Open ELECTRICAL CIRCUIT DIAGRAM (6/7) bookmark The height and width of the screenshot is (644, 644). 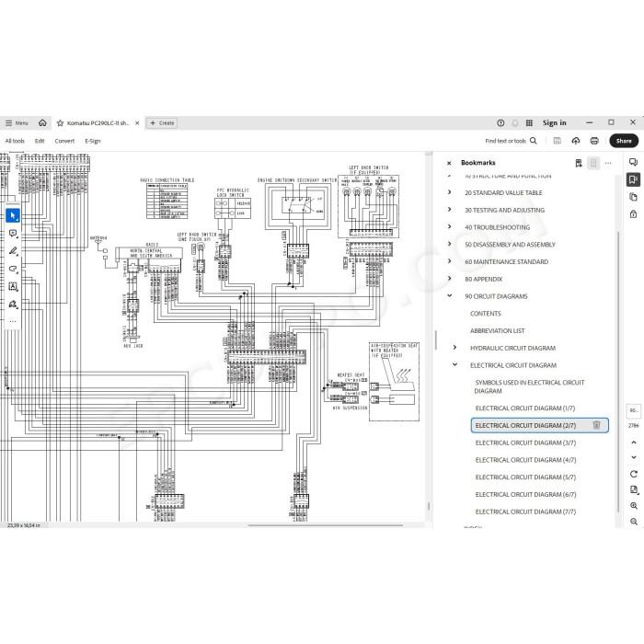(525, 495)
